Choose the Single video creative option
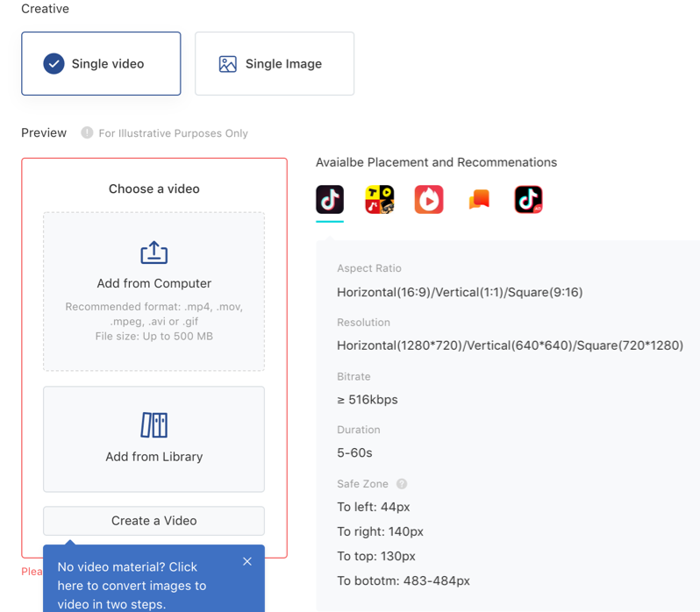Screen dimensions: 700x612 [102, 64]
